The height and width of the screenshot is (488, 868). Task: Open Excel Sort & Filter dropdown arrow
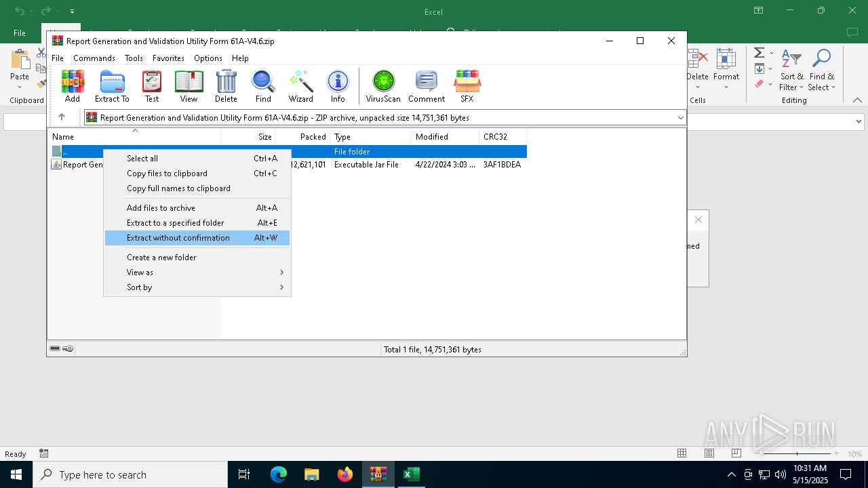click(801, 87)
